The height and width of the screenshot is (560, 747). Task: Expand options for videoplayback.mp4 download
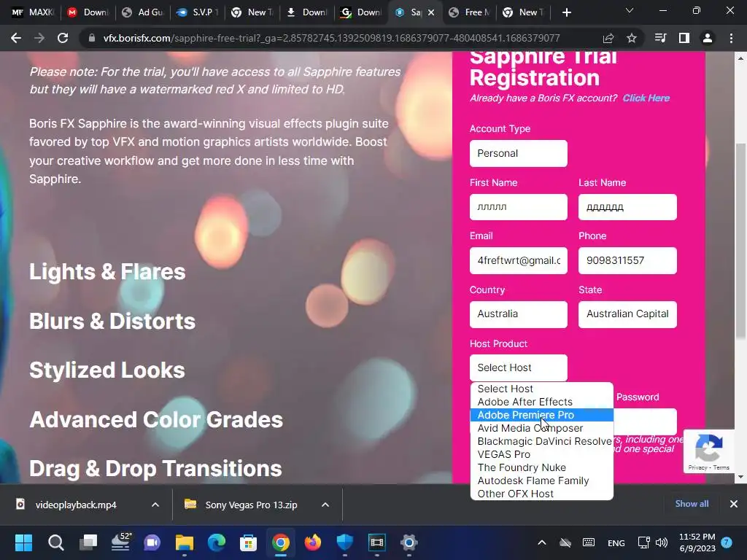point(155,505)
